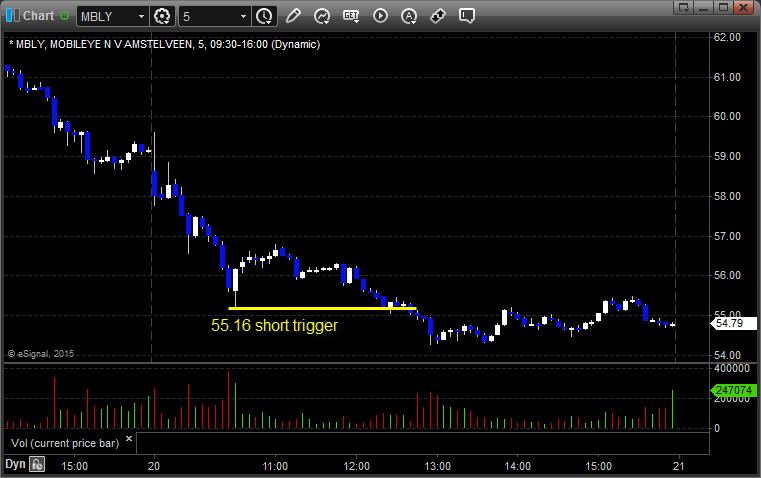Click the Chart window title label
Image resolution: width=761 pixels, height=478 pixels.
(39, 16)
